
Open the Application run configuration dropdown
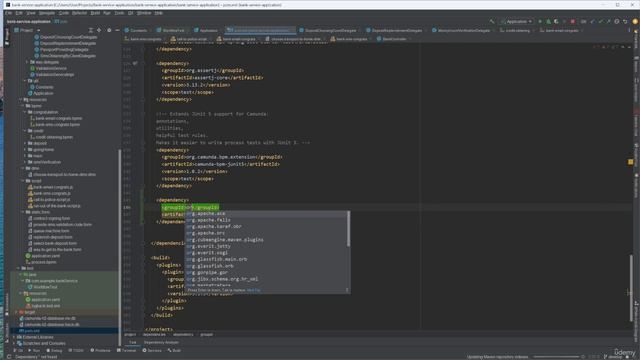click(517, 22)
